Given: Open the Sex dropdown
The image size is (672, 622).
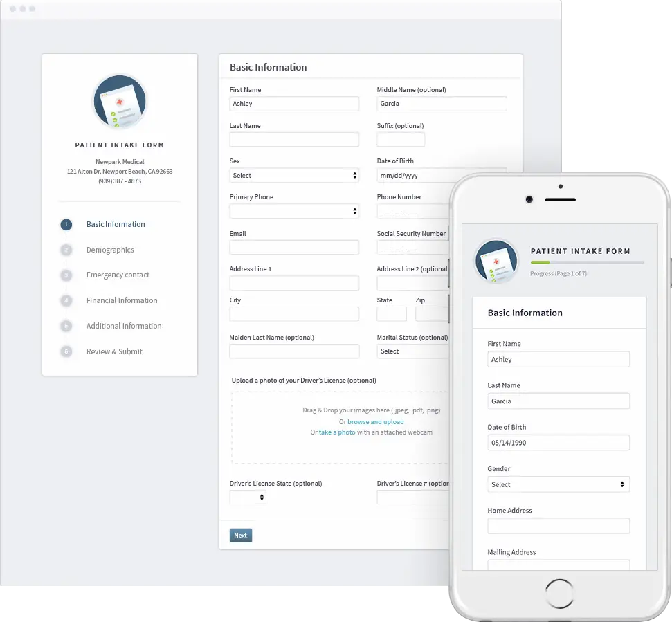Looking at the screenshot, I should tap(293, 175).
